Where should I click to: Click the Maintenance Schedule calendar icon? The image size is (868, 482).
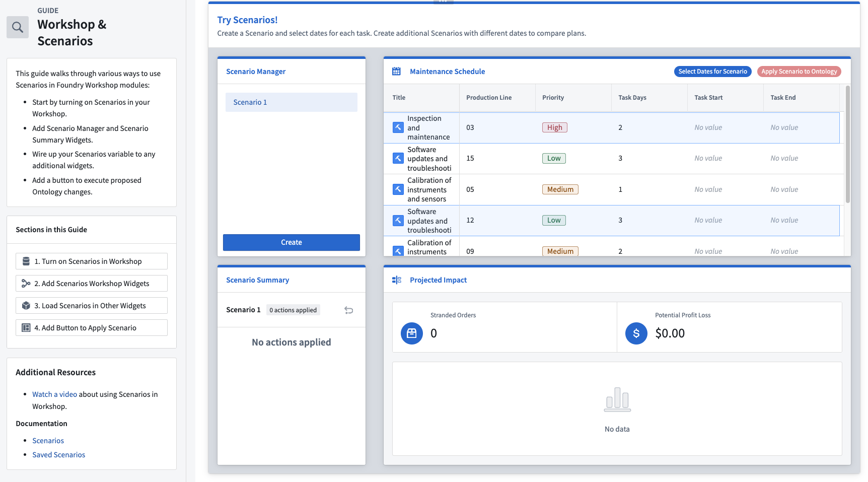point(396,72)
